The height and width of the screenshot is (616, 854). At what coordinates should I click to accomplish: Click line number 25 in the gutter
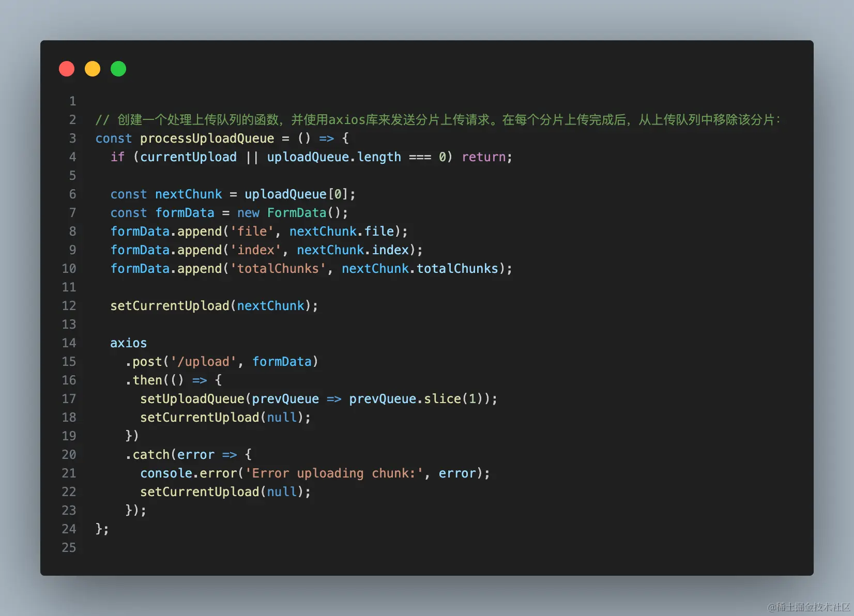point(69,548)
